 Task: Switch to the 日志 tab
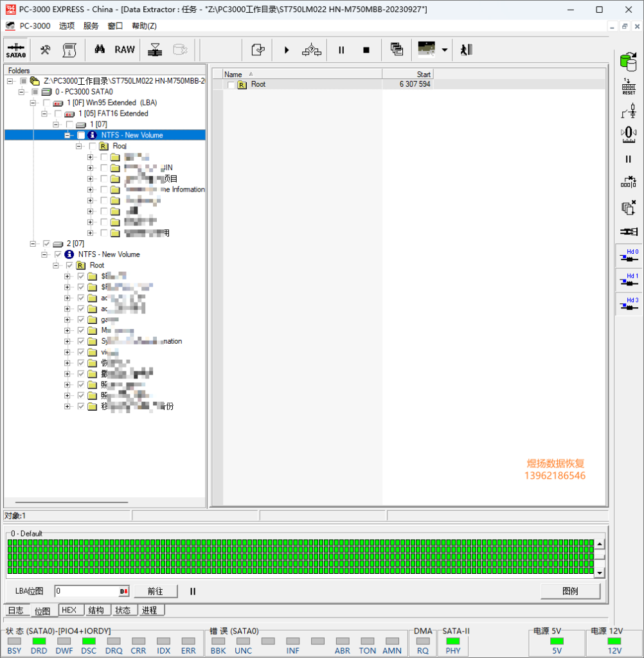click(x=16, y=610)
